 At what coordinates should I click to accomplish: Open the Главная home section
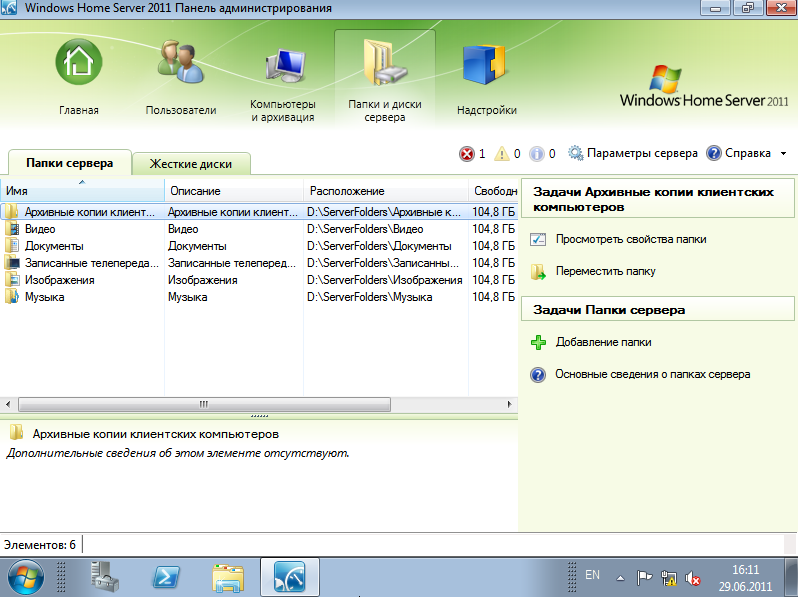pyautogui.click(x=79, y=77)
